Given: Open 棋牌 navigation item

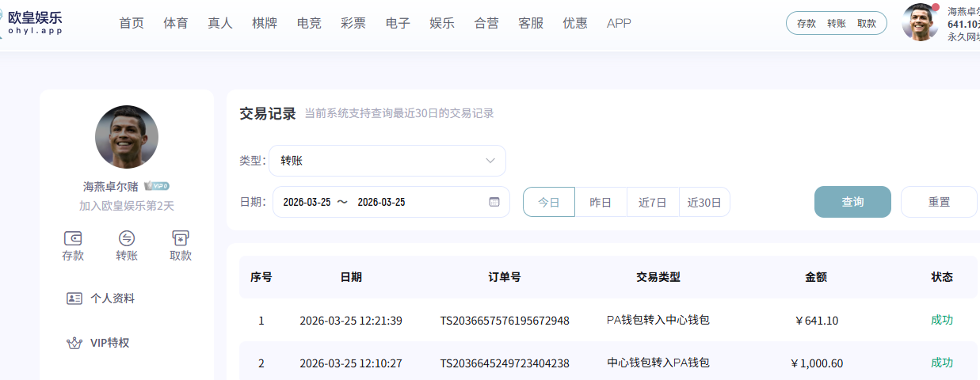Looking at the screenshot, I should pyautogui.click(x=265, y=23).
